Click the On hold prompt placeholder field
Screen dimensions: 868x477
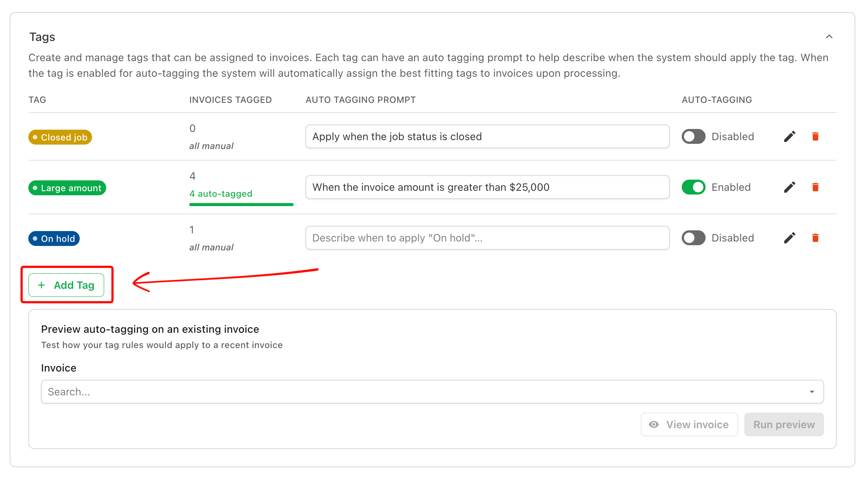(487, 238)
